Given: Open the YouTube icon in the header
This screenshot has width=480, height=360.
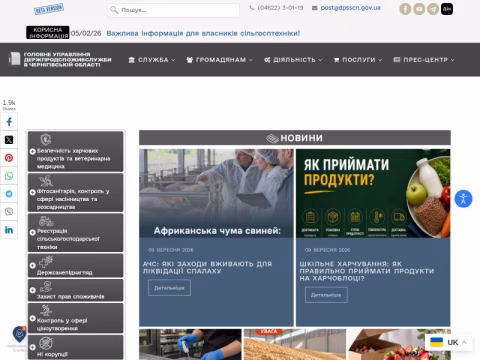Looking at the screenshot, I should tap(419, 9).
